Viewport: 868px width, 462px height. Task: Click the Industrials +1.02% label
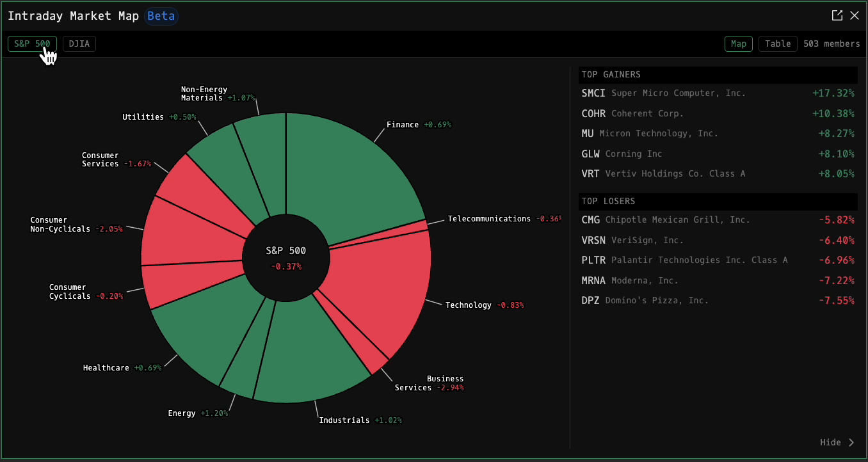point(360,420)
